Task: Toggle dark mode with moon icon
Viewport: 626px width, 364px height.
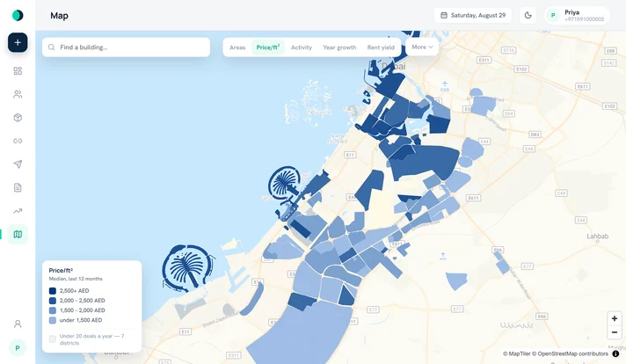Action: point(528,16)
